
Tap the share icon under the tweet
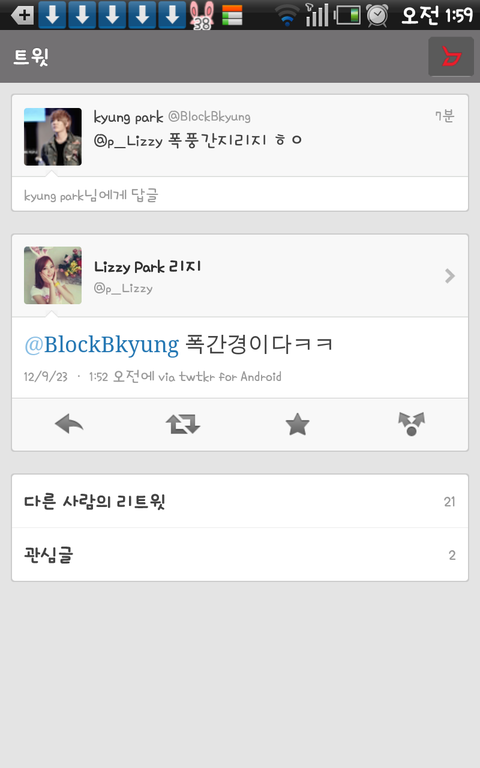(411, 424)
